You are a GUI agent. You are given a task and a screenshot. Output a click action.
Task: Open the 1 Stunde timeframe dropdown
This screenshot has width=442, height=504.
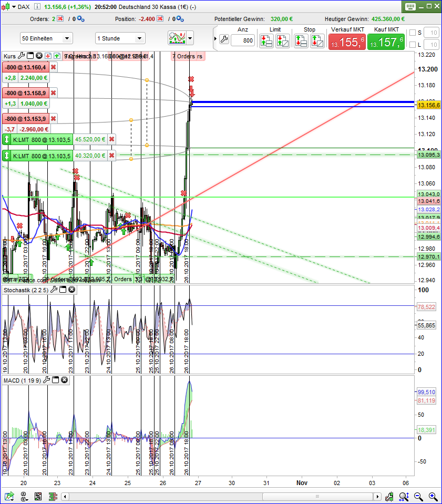pyautogui.click(x=120, y=38)
